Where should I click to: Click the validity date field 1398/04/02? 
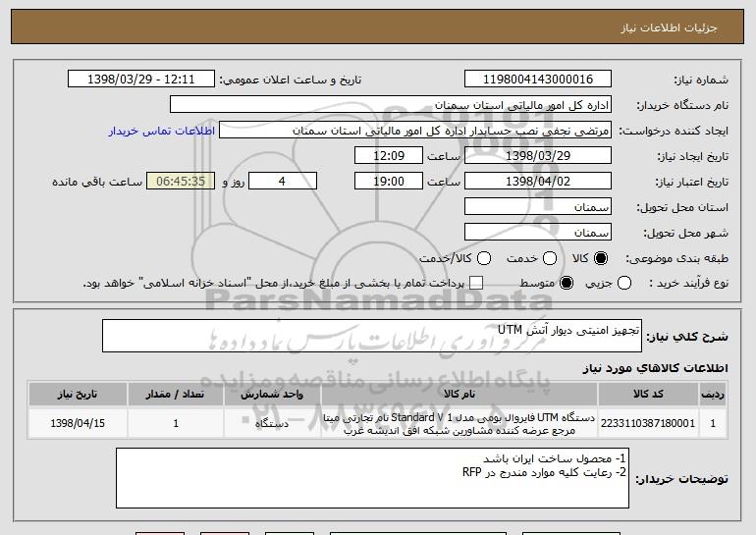(x=538, y=182)
